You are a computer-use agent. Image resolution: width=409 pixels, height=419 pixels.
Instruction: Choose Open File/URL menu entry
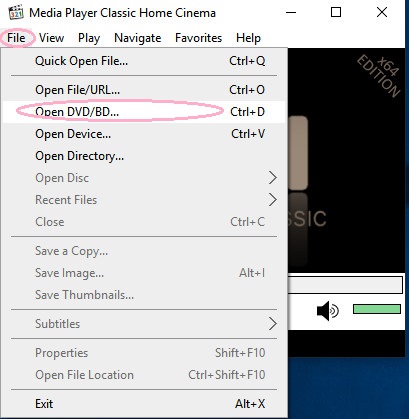[x=144, y=90]
